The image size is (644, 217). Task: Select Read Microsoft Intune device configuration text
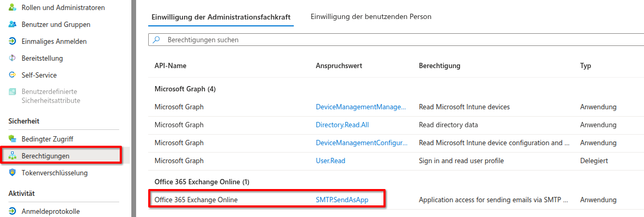click(494, 143)
